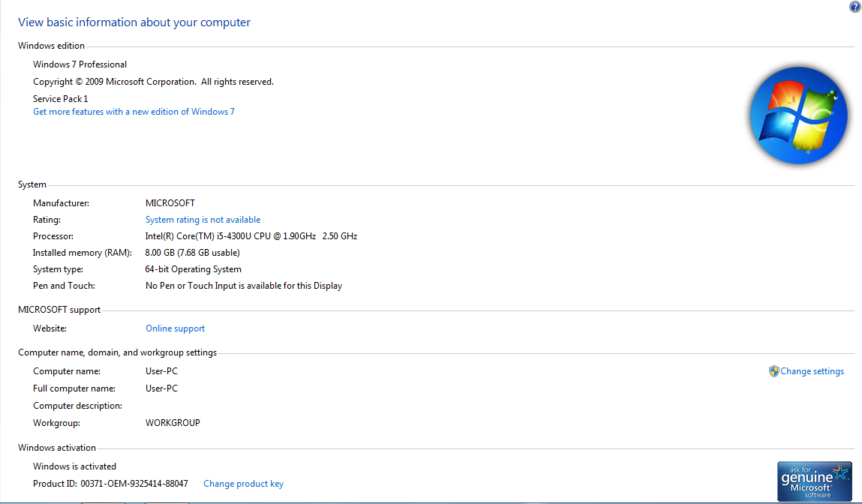The height and width of the screenshot is (504, 862).
Task: Click the View basic information heading
Action: [x=134, y=22]
